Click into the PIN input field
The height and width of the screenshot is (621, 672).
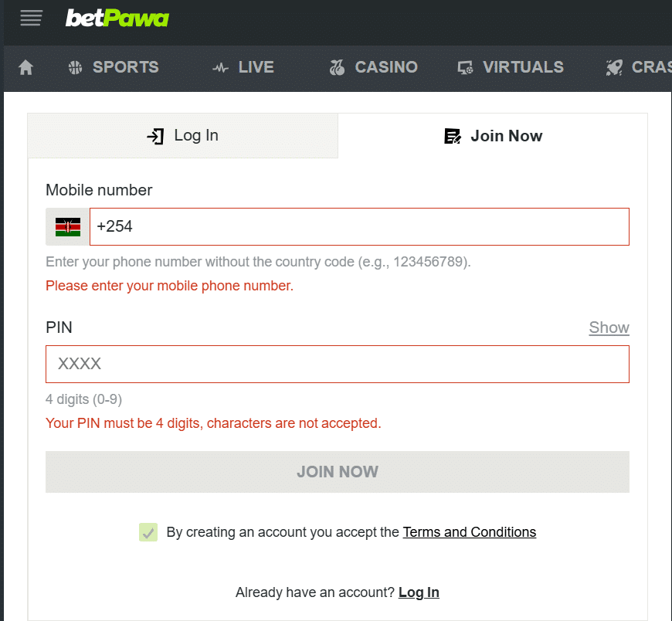click(338, 364)
